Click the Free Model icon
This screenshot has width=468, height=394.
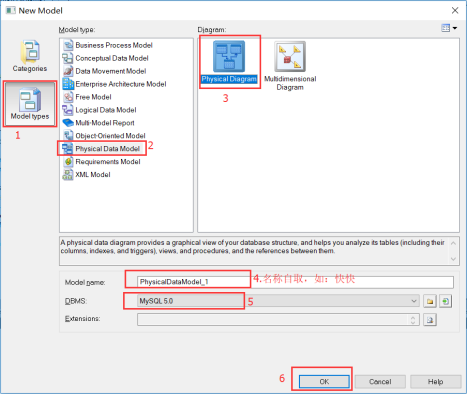(x=68, y=97)
